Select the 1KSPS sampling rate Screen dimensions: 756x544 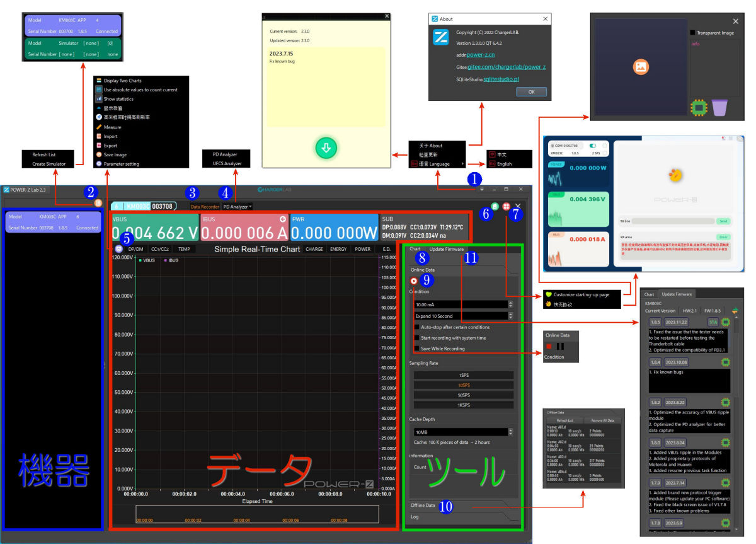point(464,405)
